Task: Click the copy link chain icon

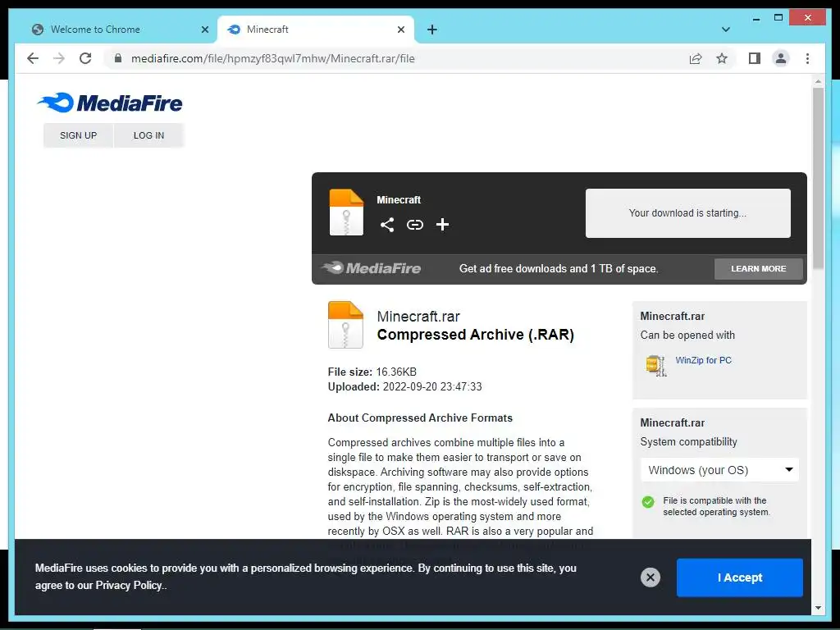Action: pyautogui.click(x=414, y=225)
